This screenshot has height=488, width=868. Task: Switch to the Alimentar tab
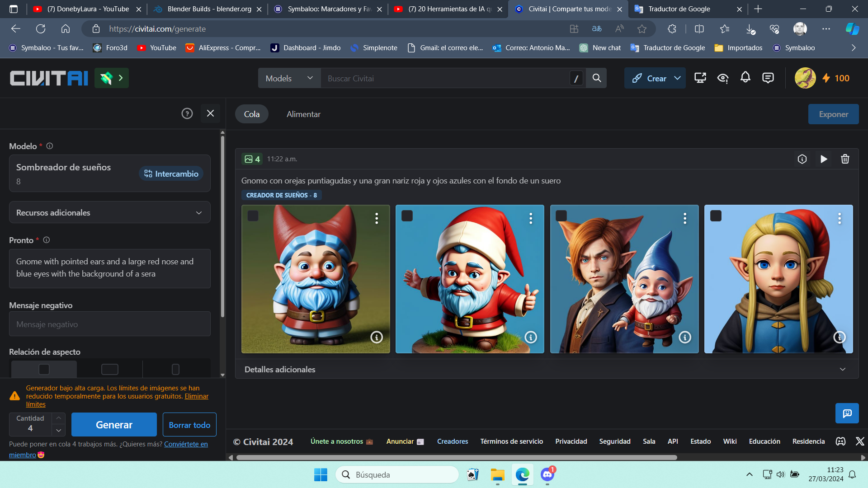pyautogui.click(x=303, y=114)
